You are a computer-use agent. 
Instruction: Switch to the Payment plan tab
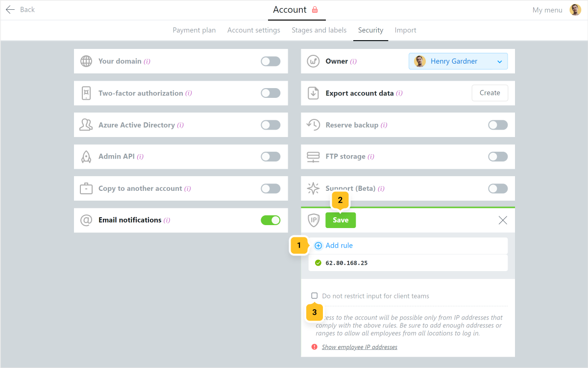[x=194, y=30]
